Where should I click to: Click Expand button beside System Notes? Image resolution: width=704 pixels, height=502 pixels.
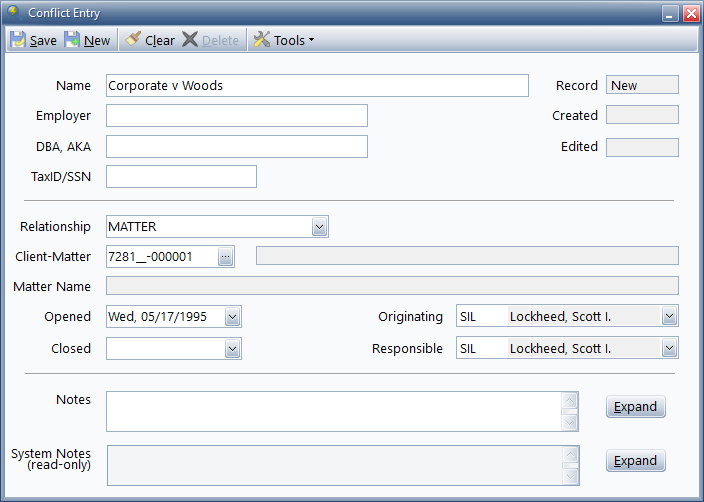(635, 461)
